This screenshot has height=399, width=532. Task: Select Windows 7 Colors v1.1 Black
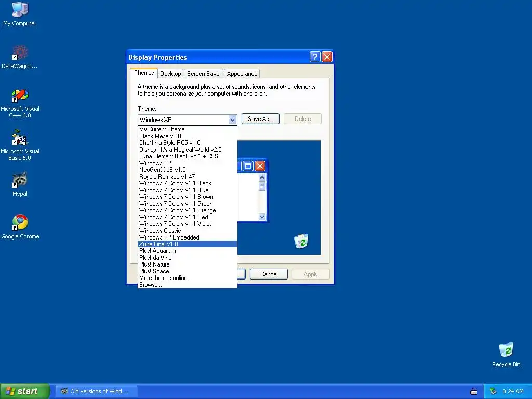tap(187, 183)
